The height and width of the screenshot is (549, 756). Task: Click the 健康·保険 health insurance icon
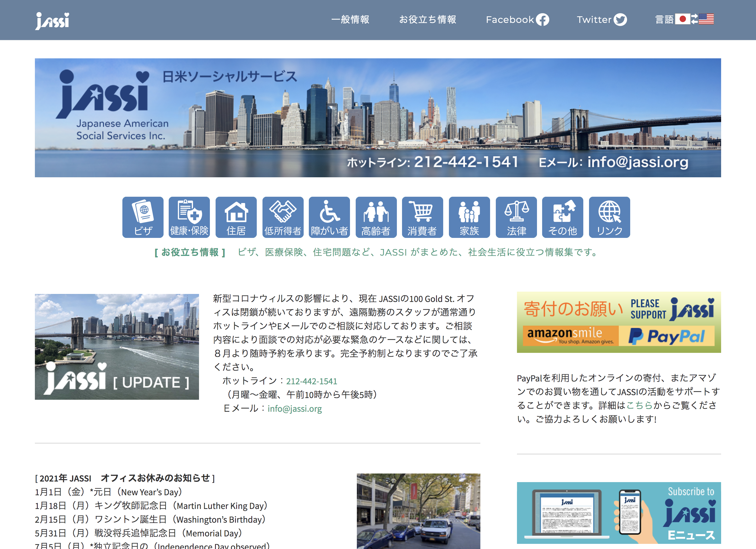189,217
